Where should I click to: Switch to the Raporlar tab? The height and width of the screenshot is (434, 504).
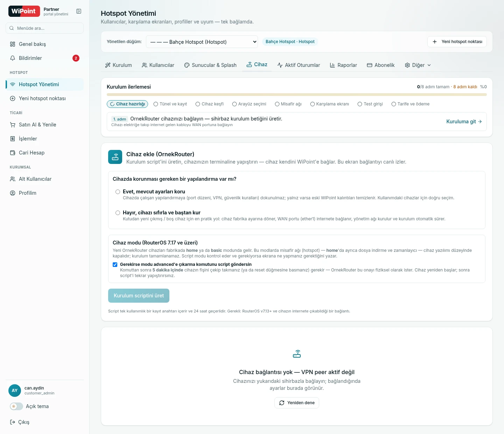point(343,65)
